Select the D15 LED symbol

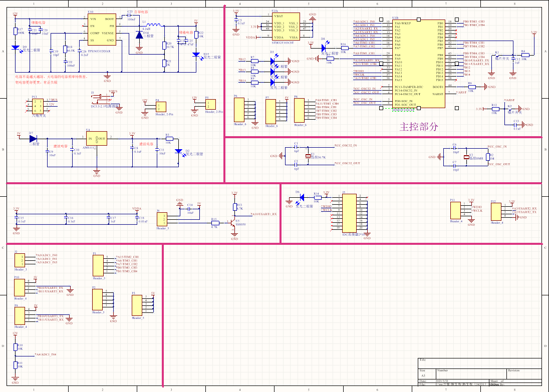(x=196, y=55)
